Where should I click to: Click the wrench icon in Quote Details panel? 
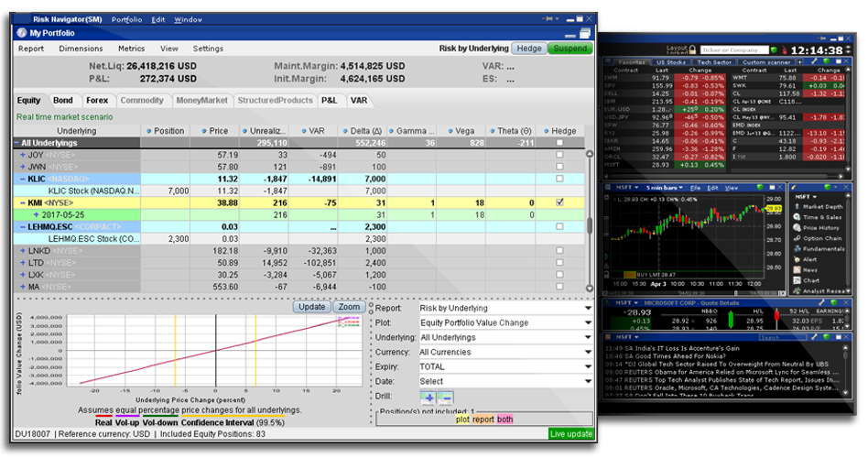tap(821, 303)
